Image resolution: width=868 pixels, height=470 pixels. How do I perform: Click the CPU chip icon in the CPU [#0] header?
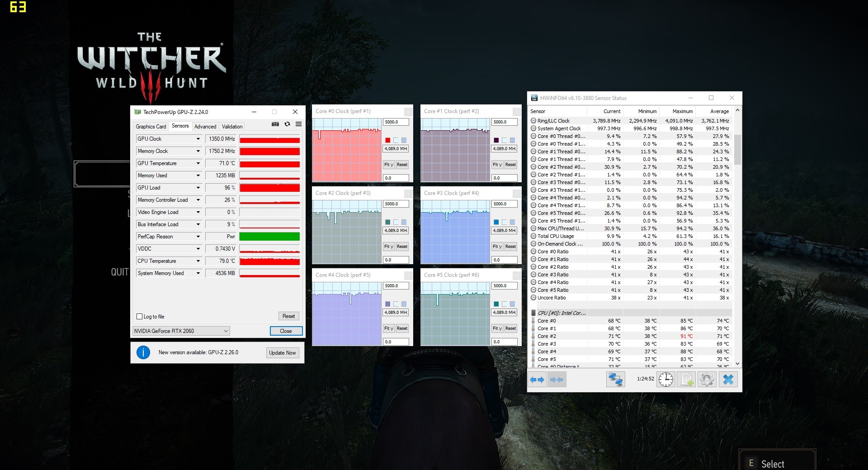[x=533, y=313]
